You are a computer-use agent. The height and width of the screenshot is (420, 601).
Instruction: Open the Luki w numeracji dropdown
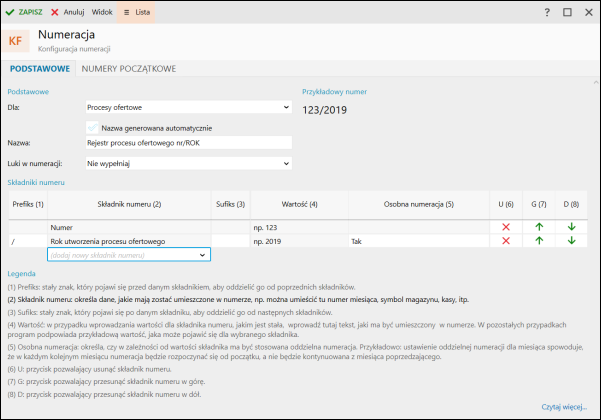pos(189,164)
